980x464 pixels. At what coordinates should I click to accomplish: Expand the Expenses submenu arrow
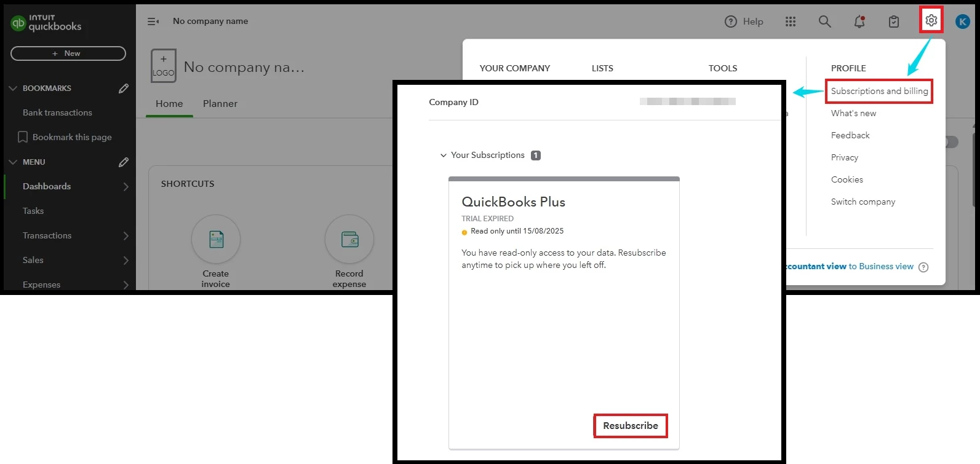coord(125,285)
